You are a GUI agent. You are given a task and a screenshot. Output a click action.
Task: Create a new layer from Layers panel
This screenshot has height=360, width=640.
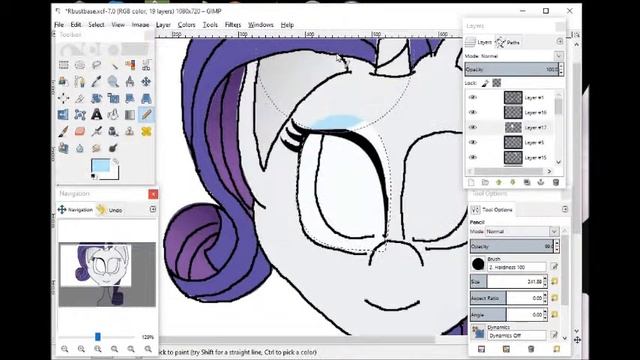pyautogui.click(x=471, y=182)
